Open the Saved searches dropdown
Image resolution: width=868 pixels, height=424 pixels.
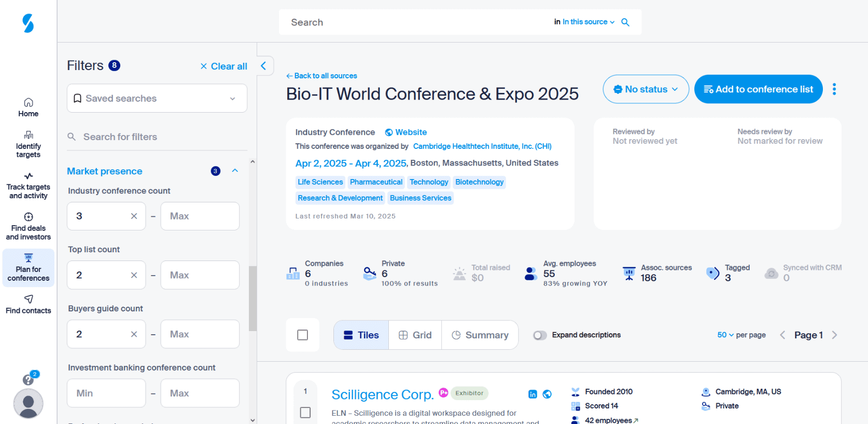coord(157,98)
